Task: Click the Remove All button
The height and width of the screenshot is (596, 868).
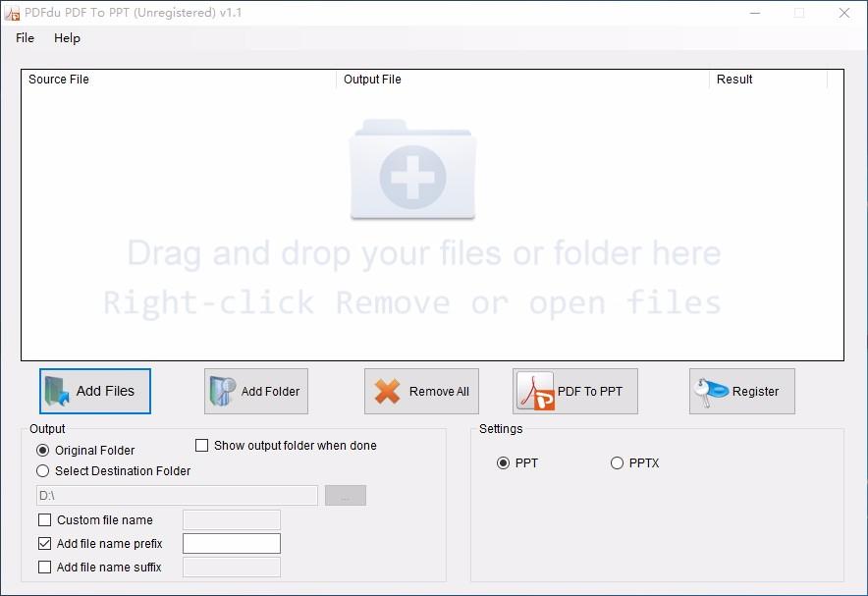Action: click(421, 391)
